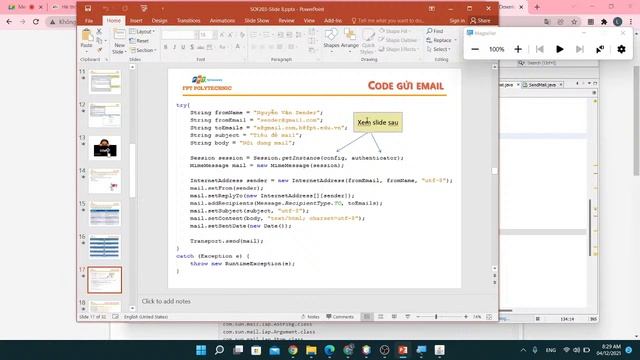Open Section dropdown
The height and width of the screenshot is (360, 640).
coord(143,50)
